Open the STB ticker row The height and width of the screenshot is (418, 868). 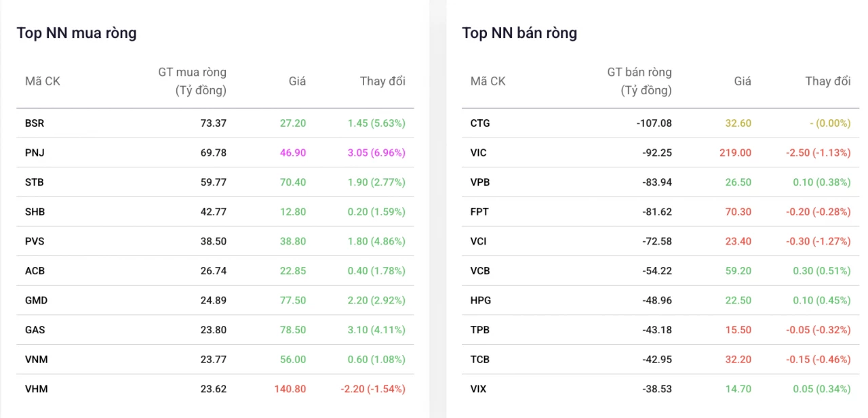point(215,182)
